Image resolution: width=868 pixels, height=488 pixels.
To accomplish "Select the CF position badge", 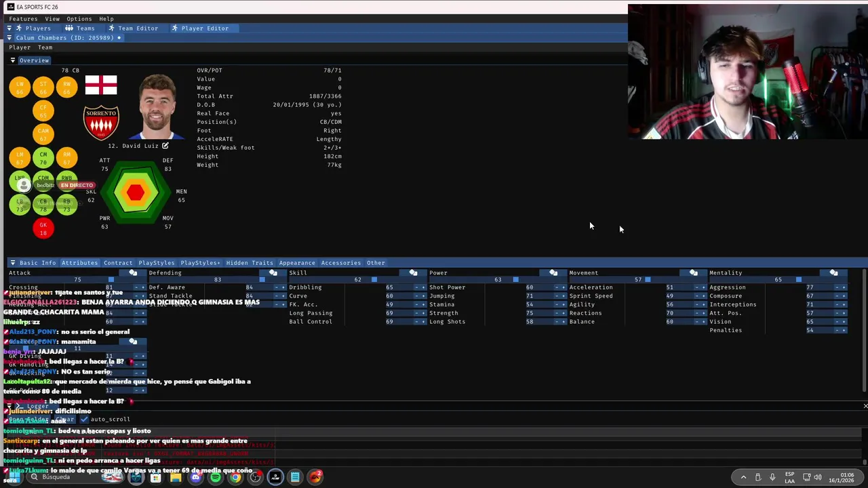I will coord(43,110).
